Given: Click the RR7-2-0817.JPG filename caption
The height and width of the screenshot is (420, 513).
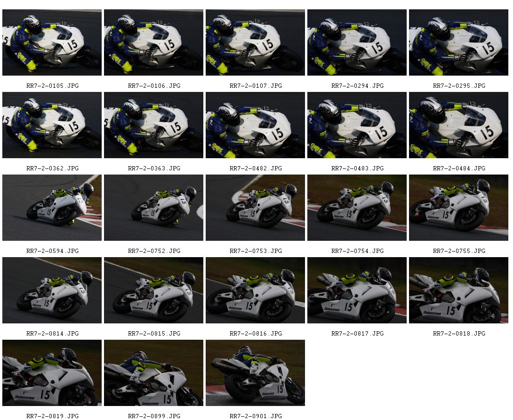Looking at the screenshot, I should point(357,333).
